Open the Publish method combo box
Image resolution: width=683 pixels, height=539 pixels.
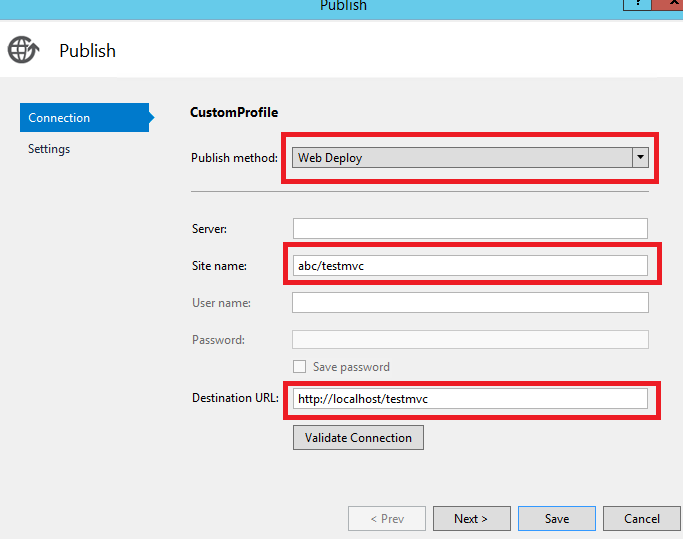[470, 158]
